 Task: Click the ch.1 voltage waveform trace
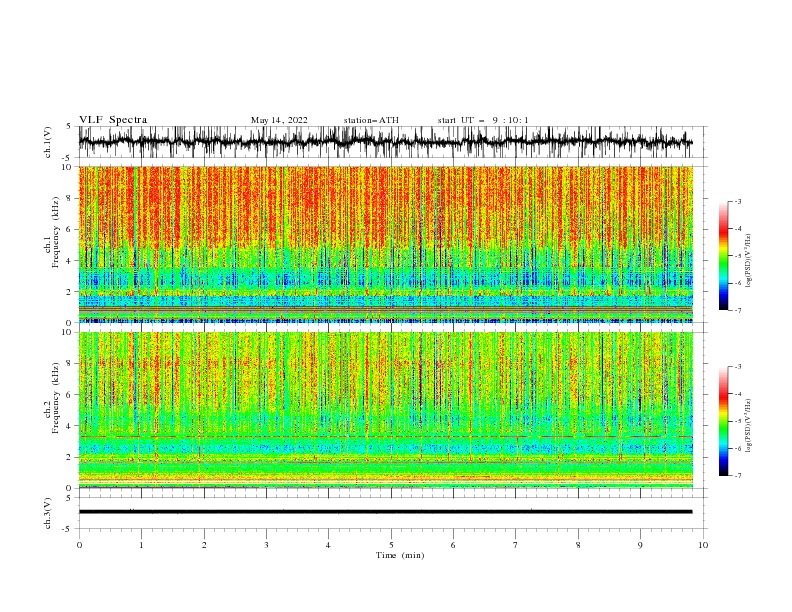[x=386, y=142]
